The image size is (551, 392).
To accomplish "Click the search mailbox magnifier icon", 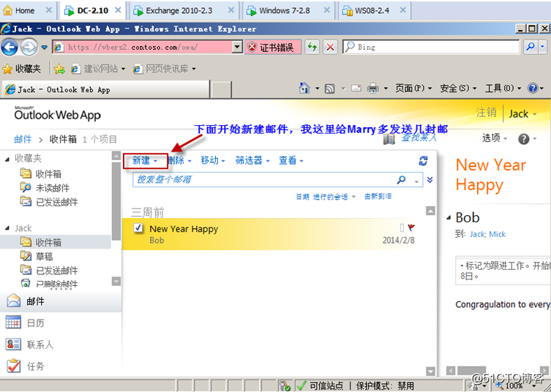I will tap(401, 180).
